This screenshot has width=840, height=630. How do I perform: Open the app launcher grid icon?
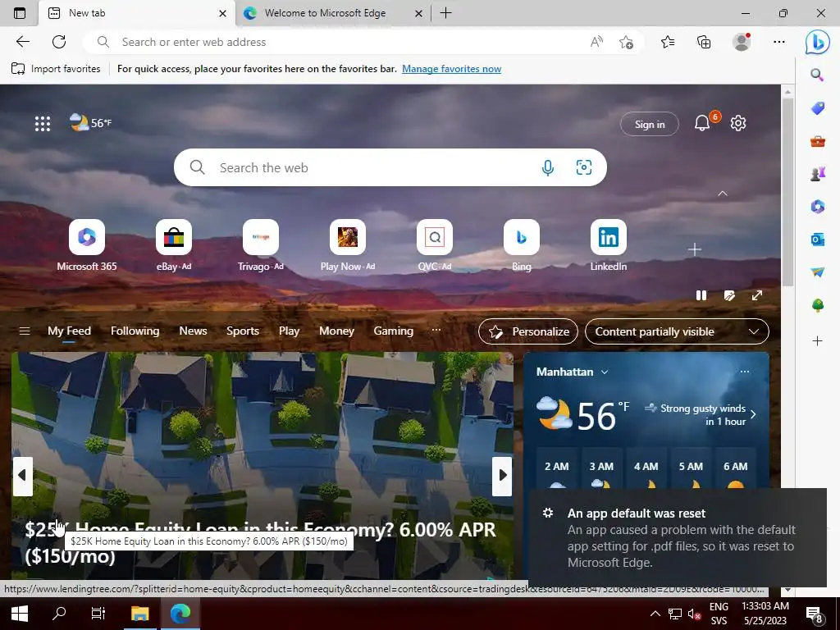pos(43,124)
